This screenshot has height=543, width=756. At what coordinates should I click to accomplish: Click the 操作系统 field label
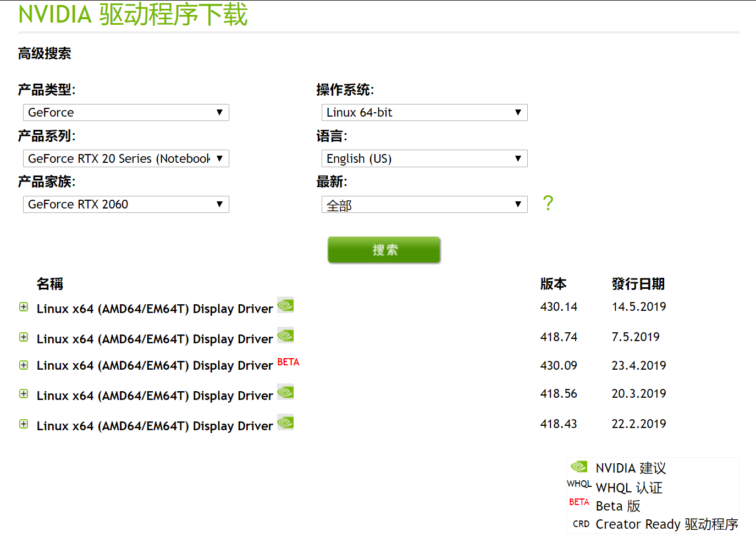point(345,90)
